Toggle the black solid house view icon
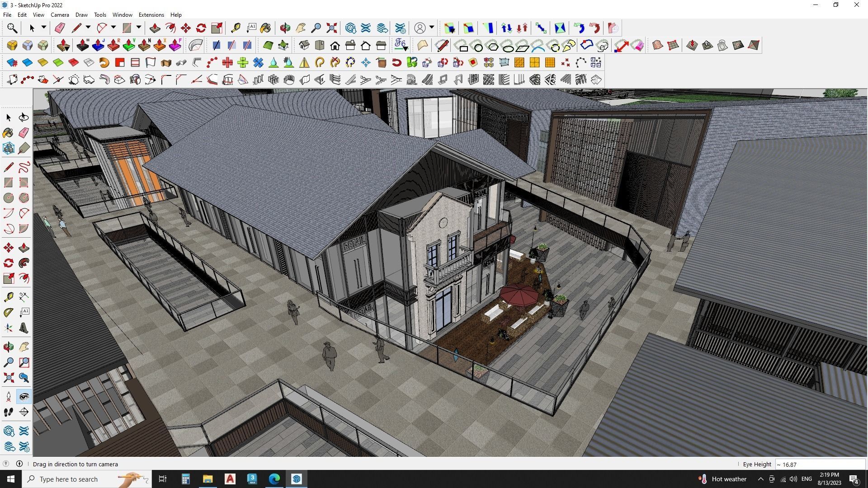This screenshot has width=868, height=488. pyautogui.click(x=335, y=45)
